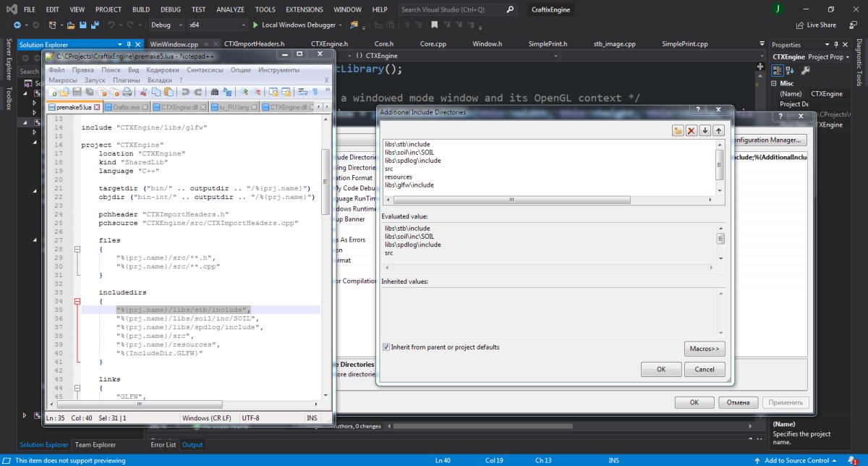Show Categorized view in Properties panel
The width and height of the screenshot is (868, 466).
pos(777,70)
